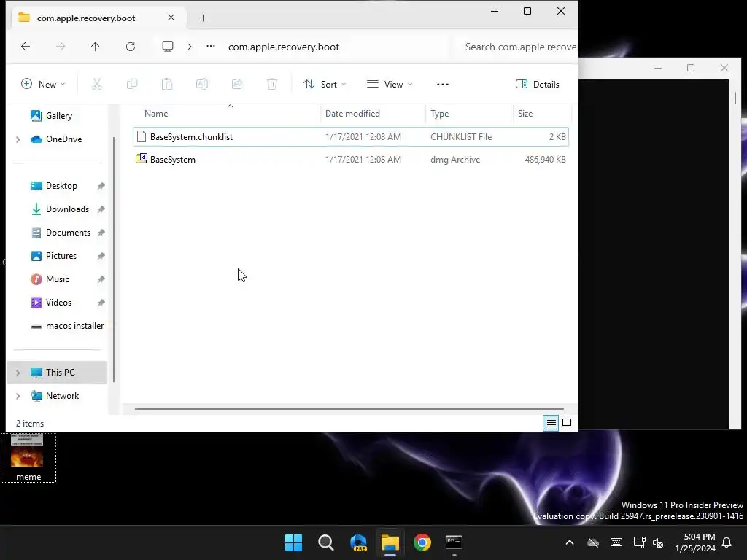Unpin Downloads using its pin icon
Image resolution: width=747 pixels, height=560 pixels.
pyautogui.click(x=101, y=209)
